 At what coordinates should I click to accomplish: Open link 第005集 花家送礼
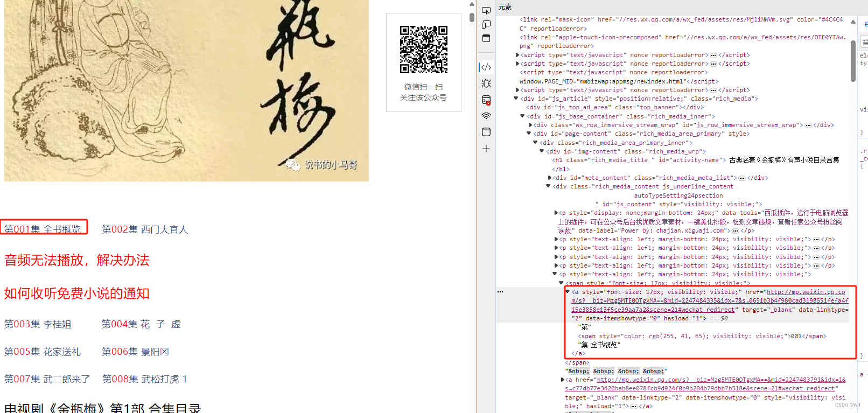43,352
